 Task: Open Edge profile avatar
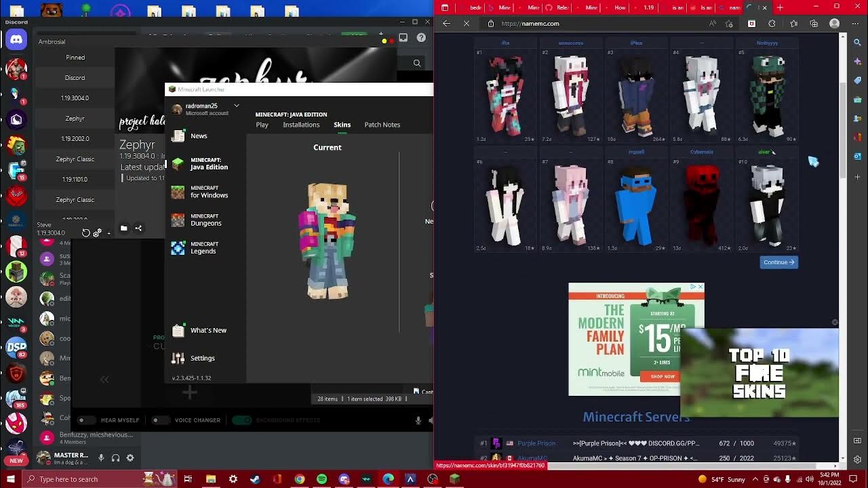click(x=835, y=23)
